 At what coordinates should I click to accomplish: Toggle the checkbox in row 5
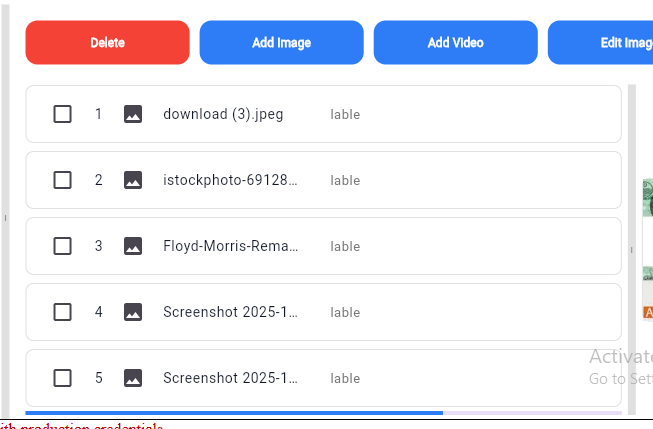pyautogui.click(x=62, y=378)
